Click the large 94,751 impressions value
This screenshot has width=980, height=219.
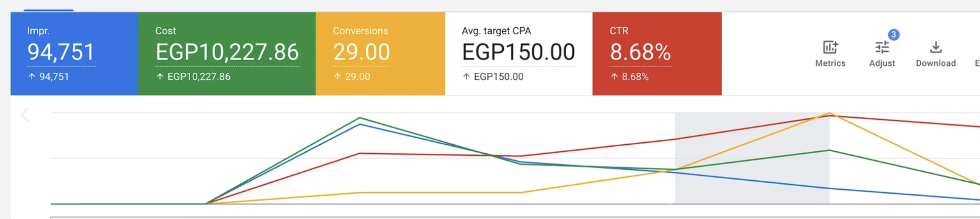(61, 52)
